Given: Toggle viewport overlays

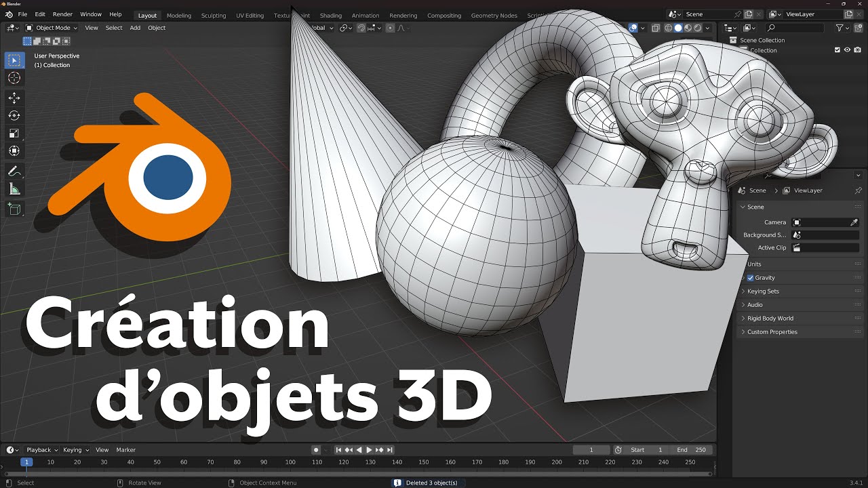Looking at the screenshot, I should pyautogui.click(x=633, y=28).
